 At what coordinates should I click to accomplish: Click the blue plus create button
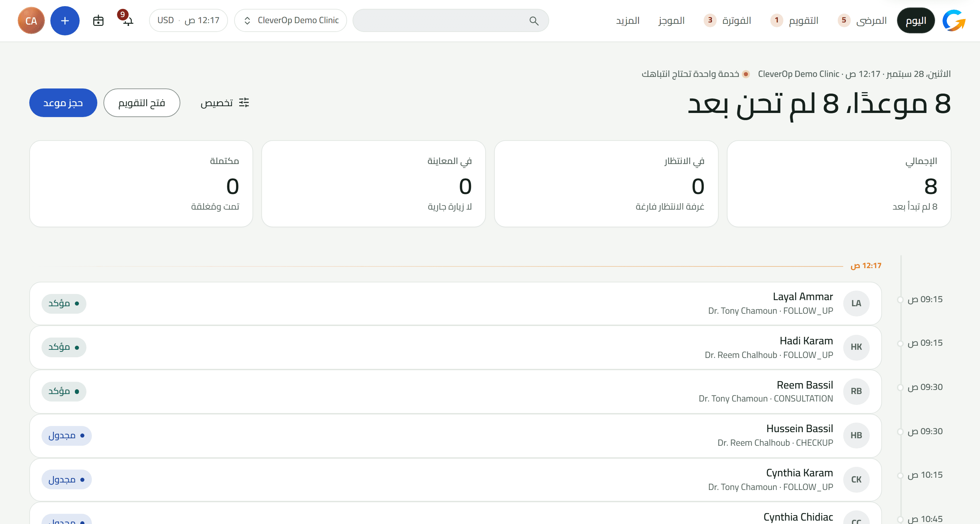click(x=65, y=20)
